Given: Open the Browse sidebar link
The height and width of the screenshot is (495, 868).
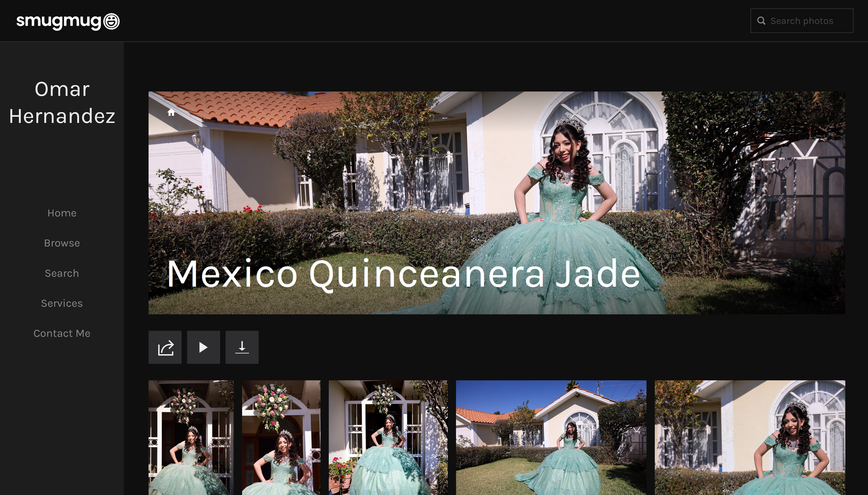Looking at the screenshot, I should coord(62,243).
